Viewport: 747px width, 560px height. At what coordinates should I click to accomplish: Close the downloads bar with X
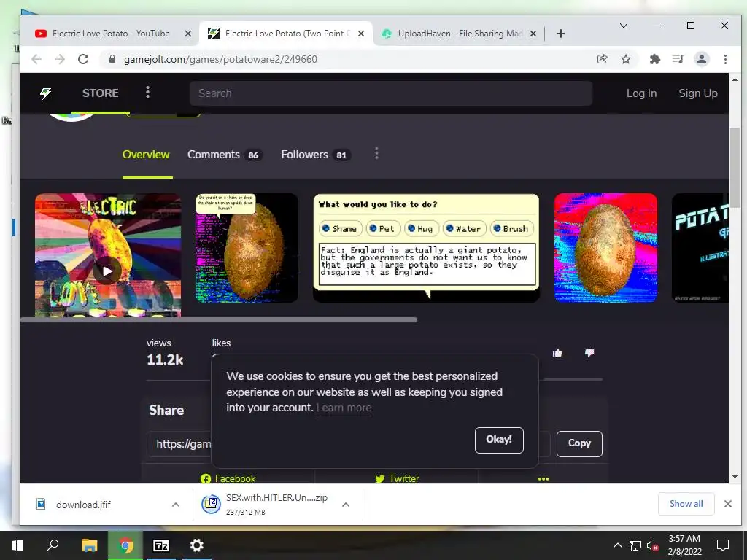click(x=728, y=504)
